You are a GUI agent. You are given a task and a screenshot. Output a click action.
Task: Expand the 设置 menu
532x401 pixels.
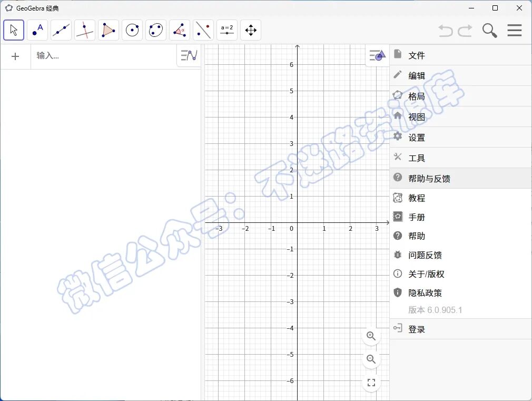point(460,137)
